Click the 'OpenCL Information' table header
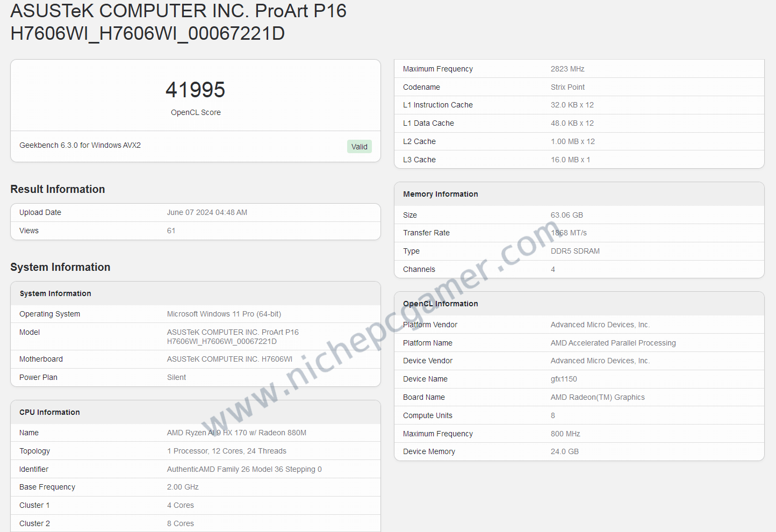The height and width of the screenshot is (532, 776). click(x=441, y=304)
